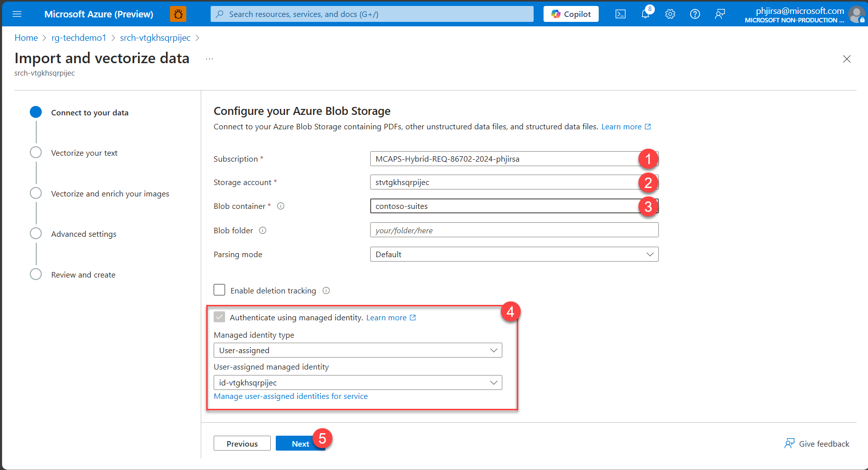
Task: Open the Notifications bell
Action: tap(645, 14)
